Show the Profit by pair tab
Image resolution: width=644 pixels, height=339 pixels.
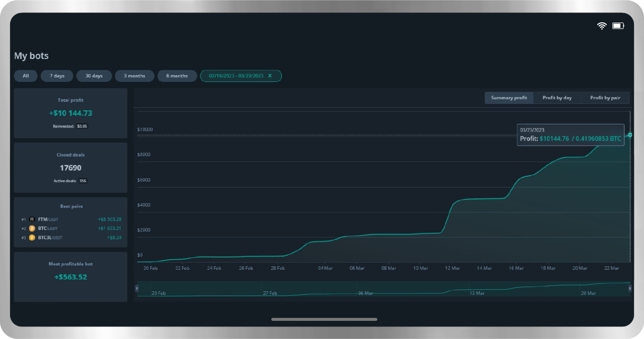pyautogui.click(x=605, y=98)
